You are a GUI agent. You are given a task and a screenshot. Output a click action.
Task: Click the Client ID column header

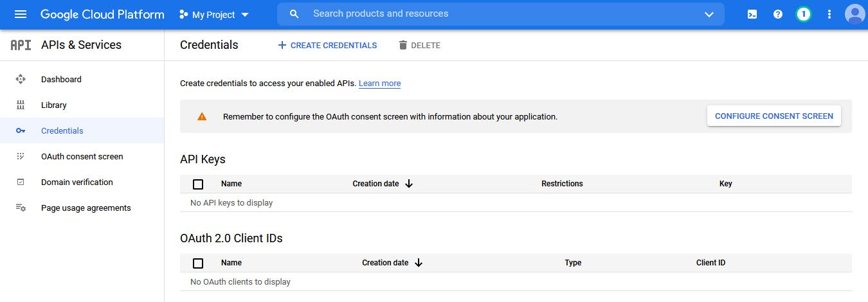click(711, 263)
